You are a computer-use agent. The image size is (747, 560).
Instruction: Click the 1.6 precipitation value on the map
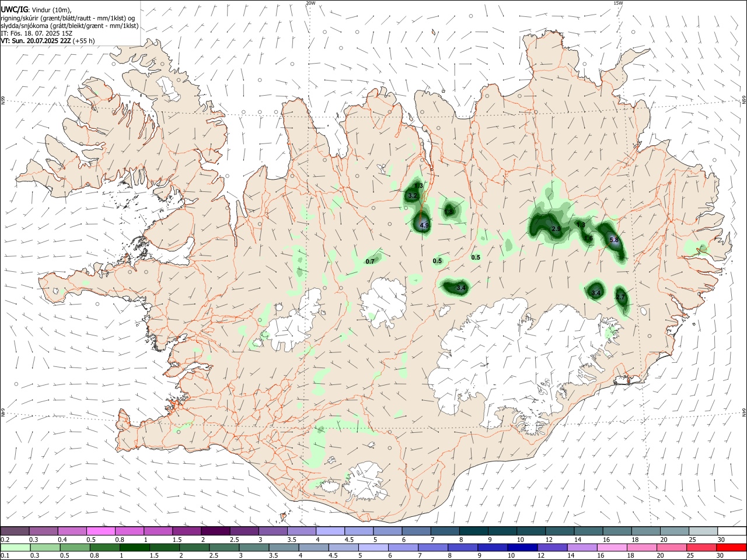pyautogui.click(x=589, y=238)
